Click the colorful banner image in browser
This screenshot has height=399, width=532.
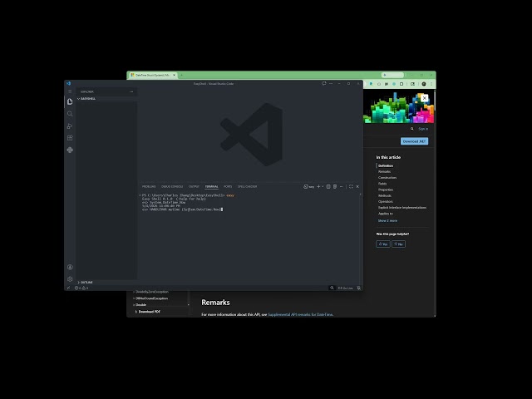click(399, 107)
